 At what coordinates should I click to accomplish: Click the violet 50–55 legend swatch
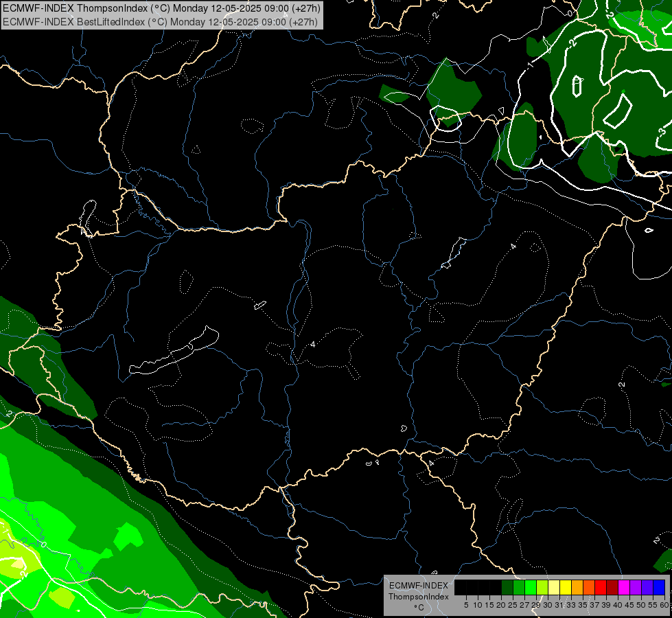pyautogui.click(x=647, y=588)
